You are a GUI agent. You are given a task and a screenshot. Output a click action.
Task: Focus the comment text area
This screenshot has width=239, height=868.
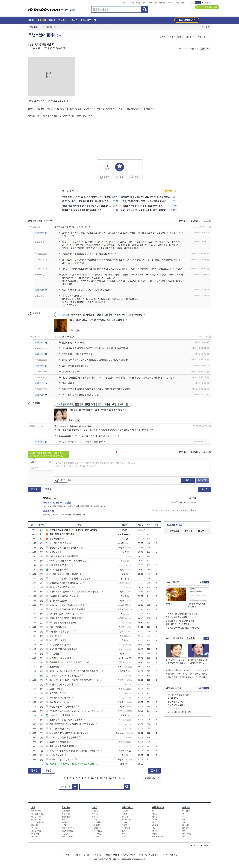tap(131, 468)
